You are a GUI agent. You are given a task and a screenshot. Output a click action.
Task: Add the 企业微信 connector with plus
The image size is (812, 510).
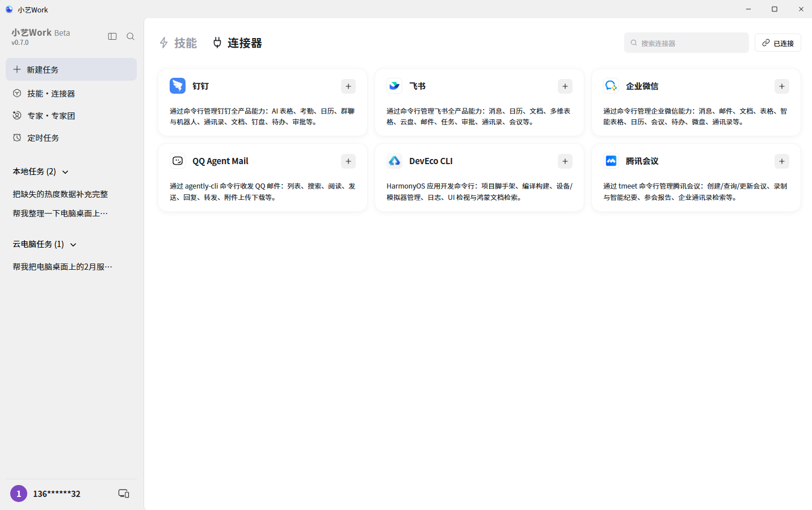click(782, 86)
